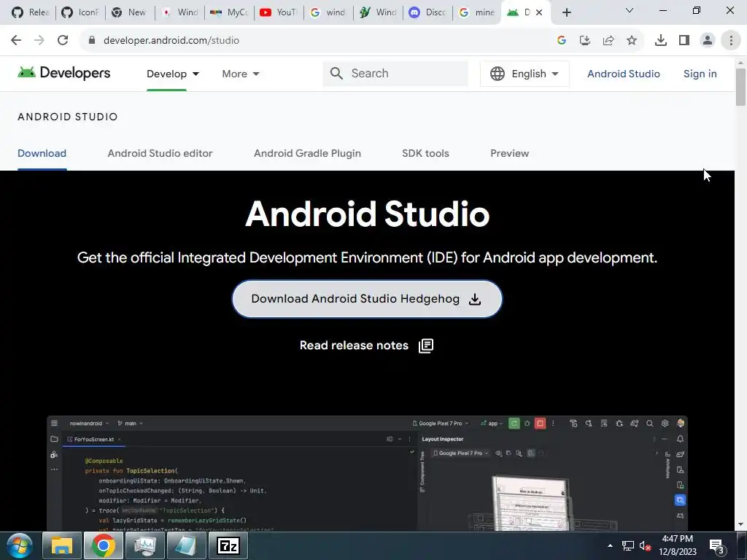Click the muted volume tray icon

click(x=646, y=545)
